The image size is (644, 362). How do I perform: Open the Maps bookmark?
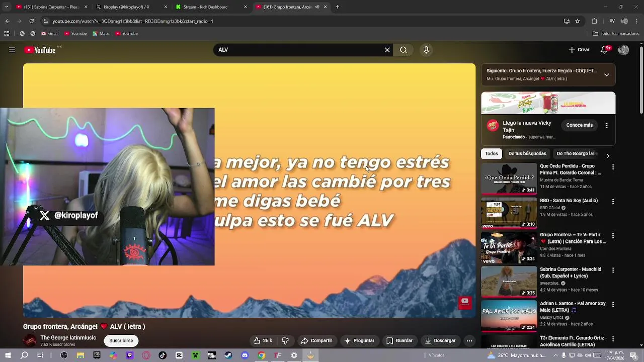101,34
